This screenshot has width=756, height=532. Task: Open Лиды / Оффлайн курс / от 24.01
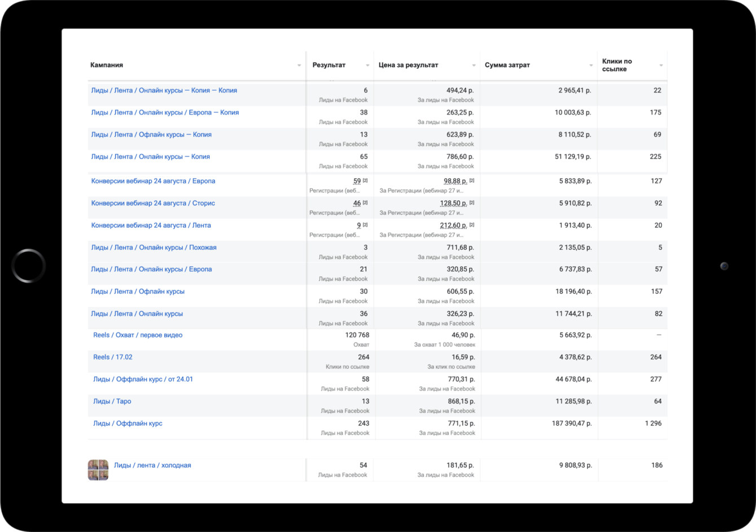143,379
